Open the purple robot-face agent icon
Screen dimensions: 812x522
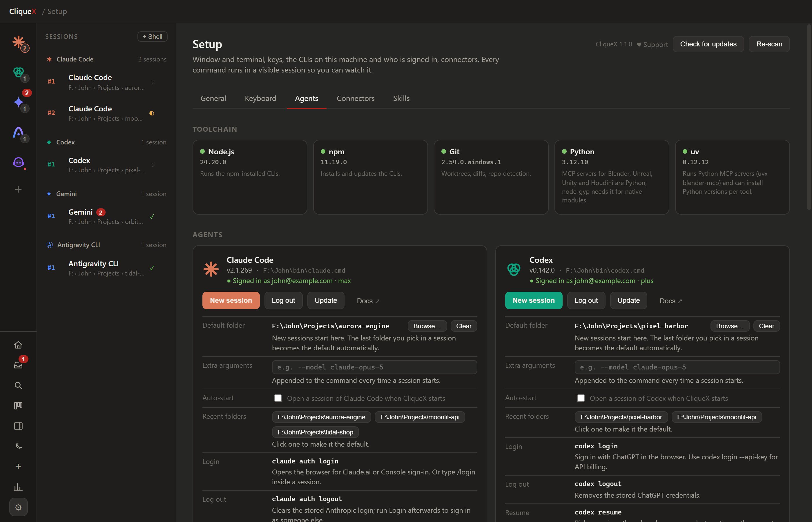(x=18, y=162)
